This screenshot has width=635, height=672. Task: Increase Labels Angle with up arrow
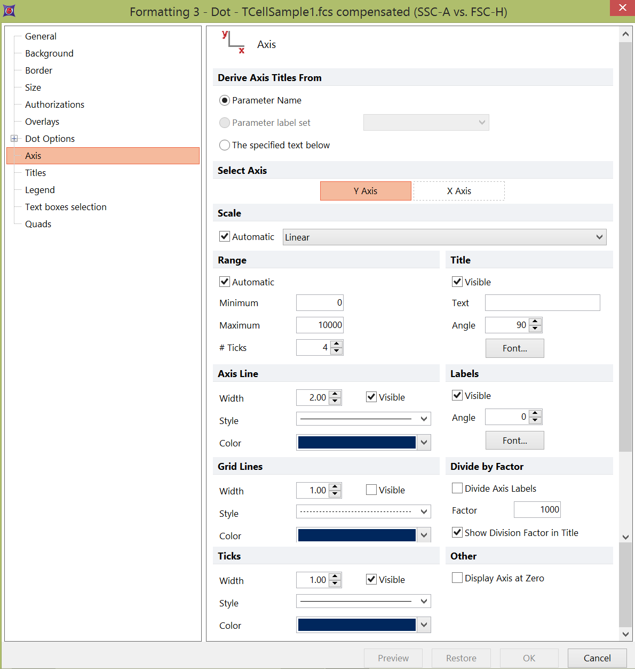click(535, 413)
